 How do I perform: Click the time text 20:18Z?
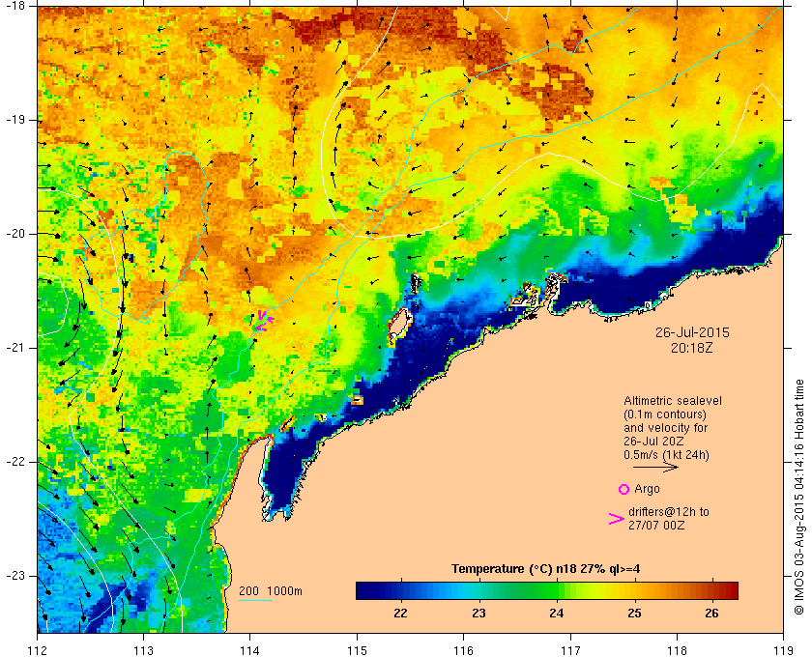tap(692, 348)
